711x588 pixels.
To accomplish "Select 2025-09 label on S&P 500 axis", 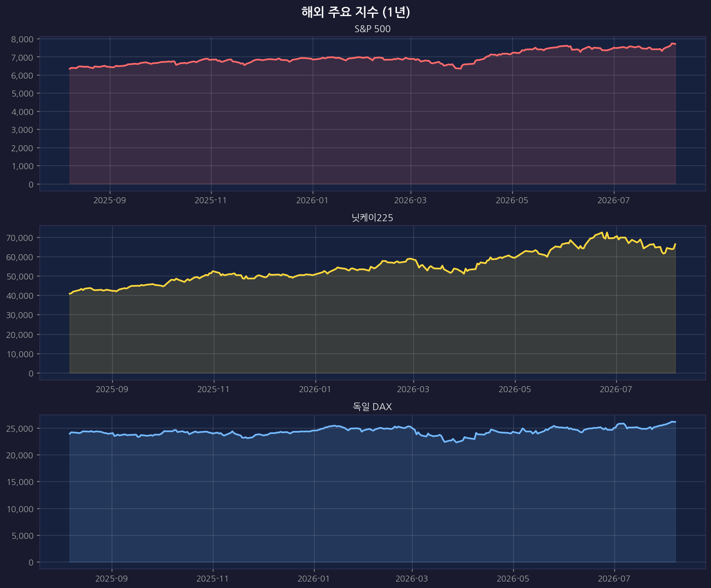I will point(110,200).
